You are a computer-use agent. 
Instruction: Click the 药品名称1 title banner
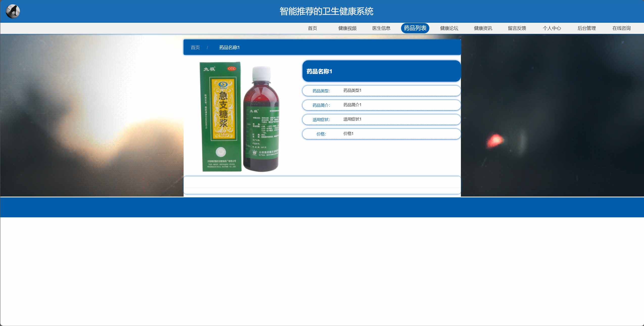pyautogui.click(x=382, y=71)
